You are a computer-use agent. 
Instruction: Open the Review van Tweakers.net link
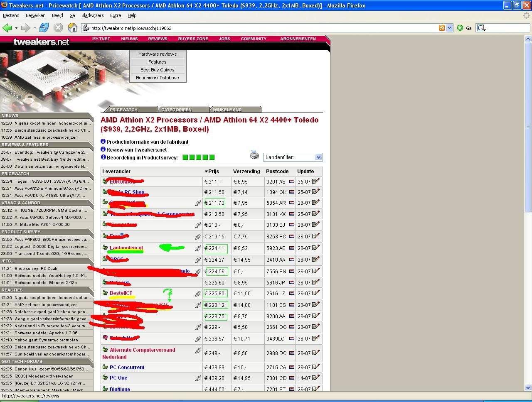[x=137, y=150]
